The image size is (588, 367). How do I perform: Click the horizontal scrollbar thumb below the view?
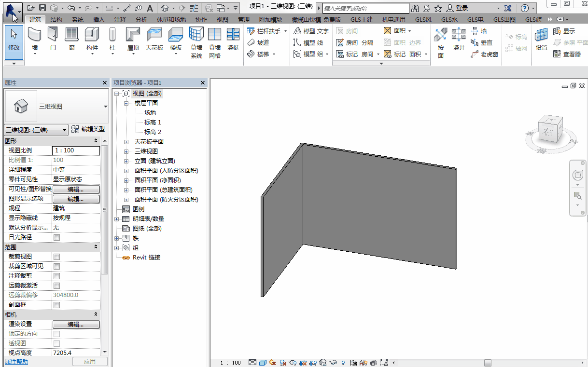[488, 363]
